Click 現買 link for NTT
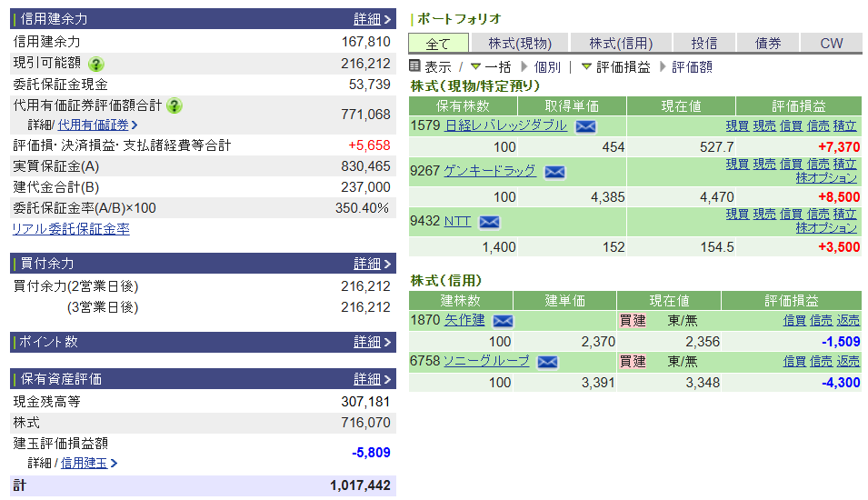This screenshot has width=868, height=500. point(737,214)
